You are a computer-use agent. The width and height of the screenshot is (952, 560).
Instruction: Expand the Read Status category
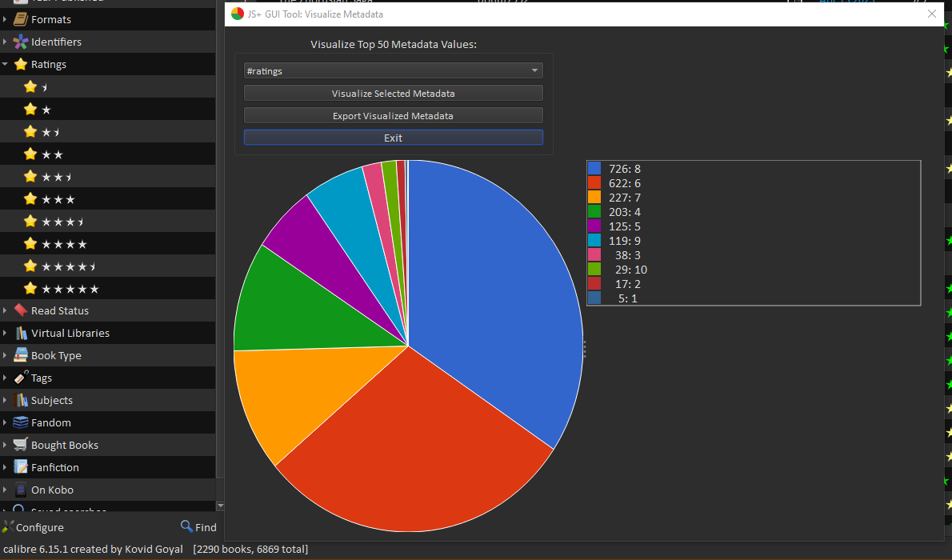tap(5, 310)
